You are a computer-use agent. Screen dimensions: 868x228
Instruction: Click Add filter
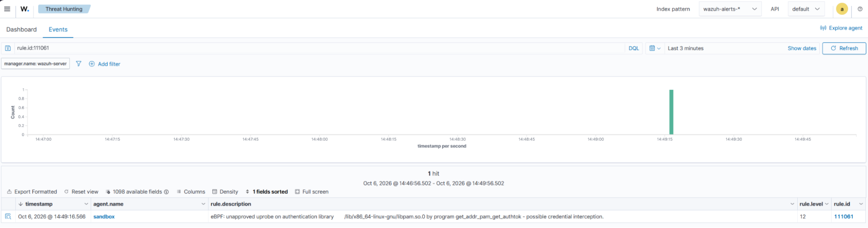tap(105, 64)
